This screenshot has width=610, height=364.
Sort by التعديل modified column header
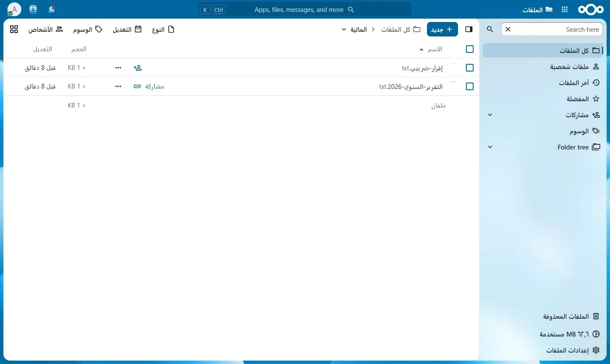point(42,49)
